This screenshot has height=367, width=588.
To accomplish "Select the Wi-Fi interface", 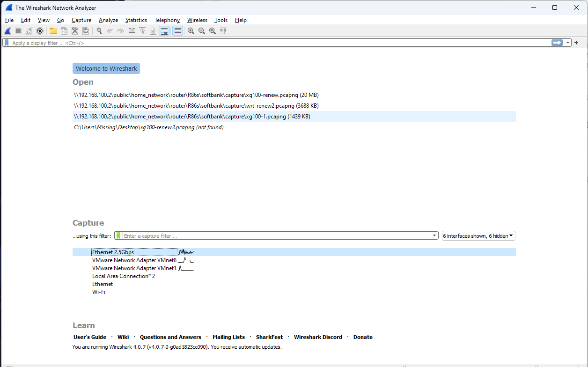I will pyautogui.click(x=294, y=292).
